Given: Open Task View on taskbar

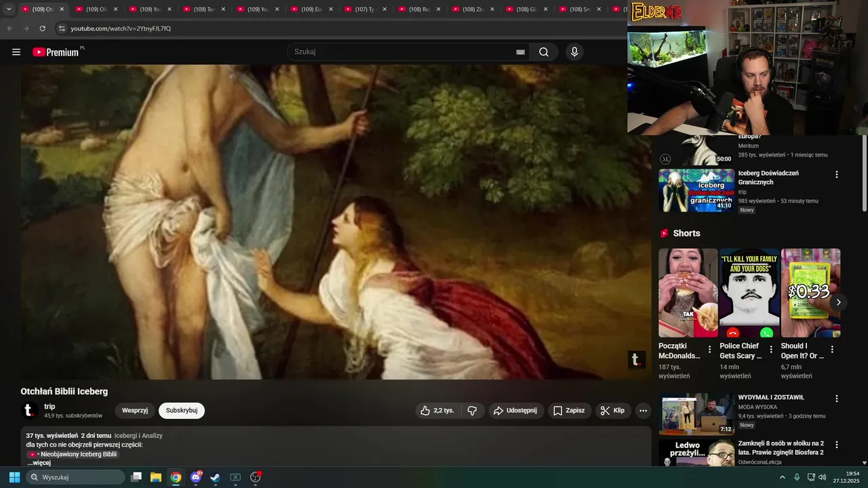Looking at the screenshot, I should pos(136,477).
